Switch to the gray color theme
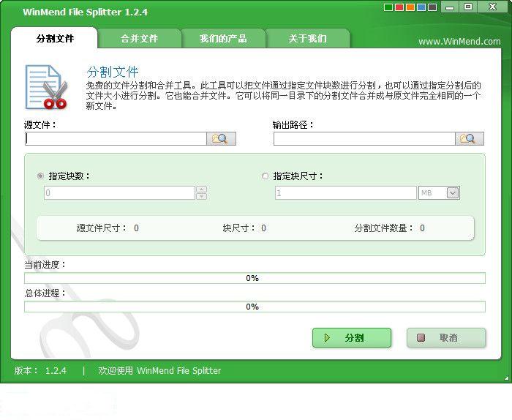This screenshot has width=512, height=420. (x=432, y=7)
